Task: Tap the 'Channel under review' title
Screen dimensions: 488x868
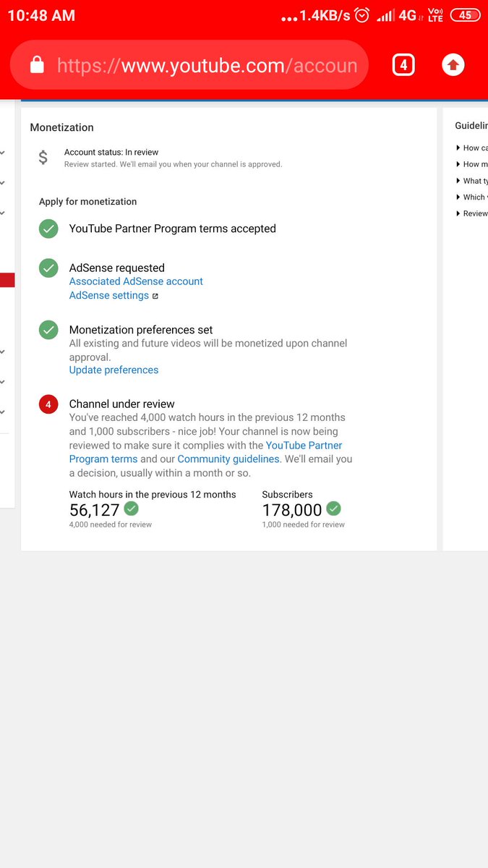Action: [x=122, y=404]
